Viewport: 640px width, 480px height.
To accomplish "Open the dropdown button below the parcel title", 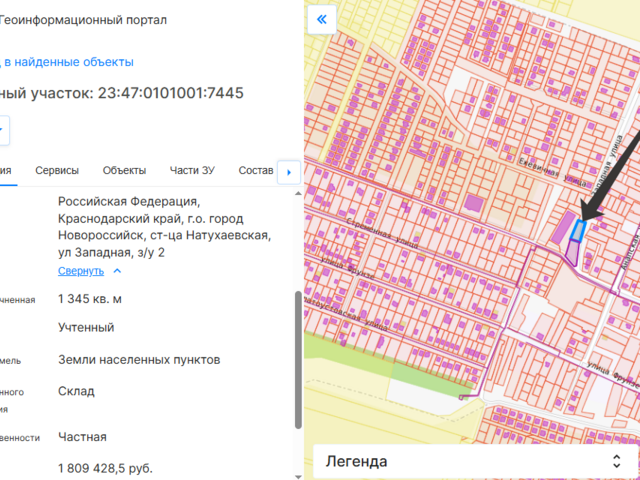I will click(x=4, y=130).
